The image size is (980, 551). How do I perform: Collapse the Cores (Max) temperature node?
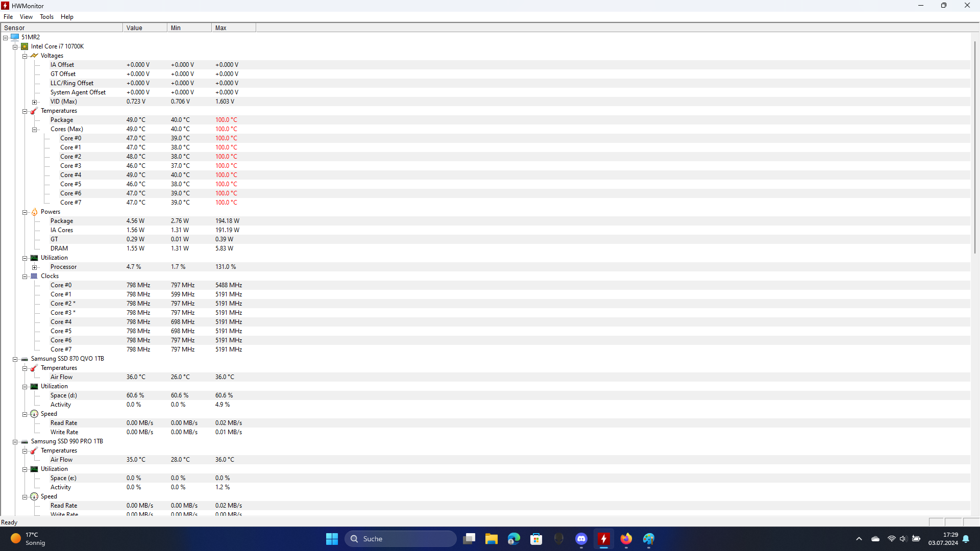point(35,130)
